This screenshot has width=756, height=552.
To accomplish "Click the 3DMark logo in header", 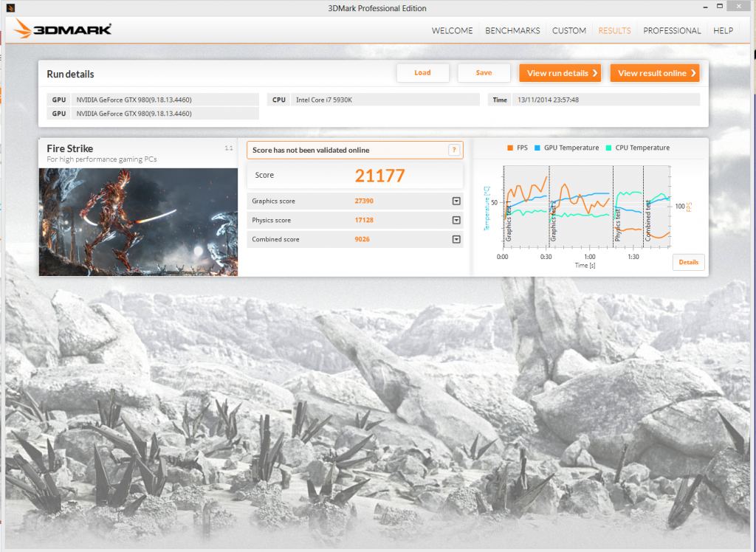I will [63, 29].
